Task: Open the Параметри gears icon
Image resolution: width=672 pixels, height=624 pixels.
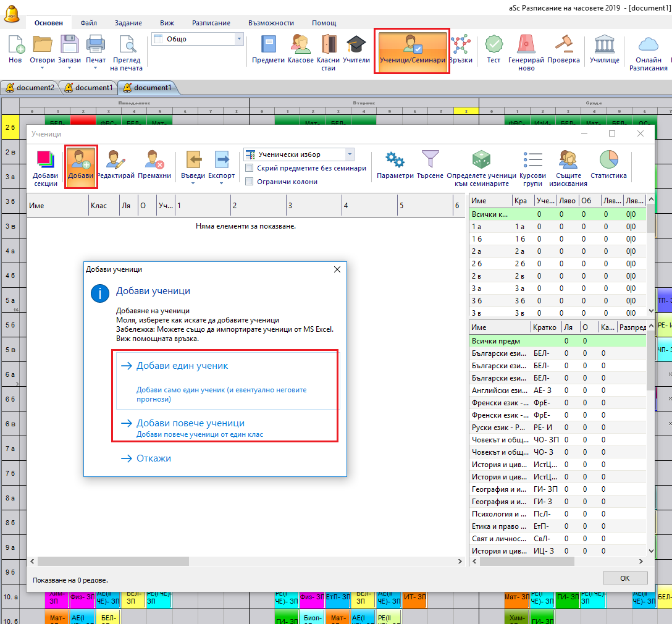Action: coord(395,161)
